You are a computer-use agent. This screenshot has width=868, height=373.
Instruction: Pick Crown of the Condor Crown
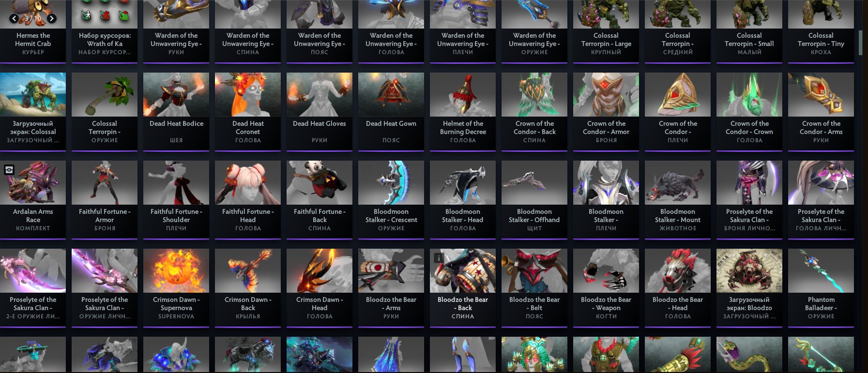tap(749, 112)
